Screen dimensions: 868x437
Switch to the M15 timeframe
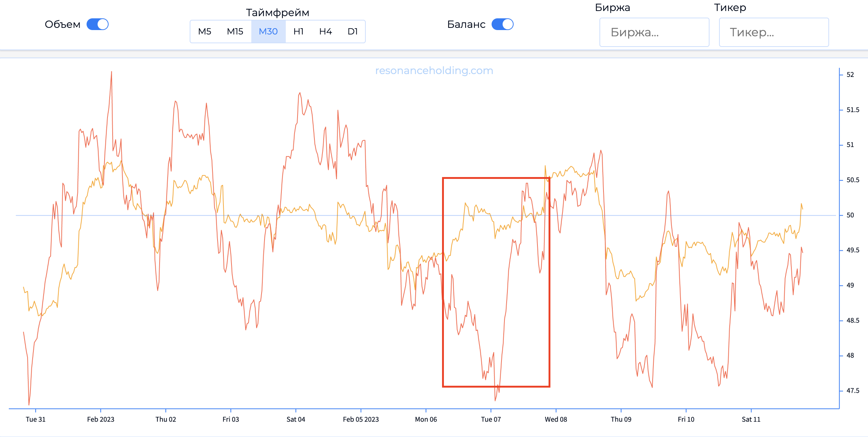click(235, 32)
